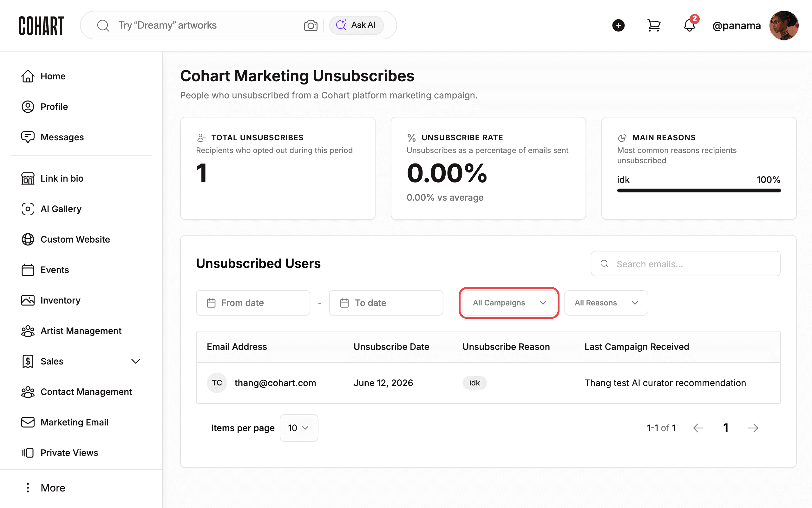Screen dimensions: 812x508
Task: Click the Last Campaign Received column header
Action: [637, 347]
